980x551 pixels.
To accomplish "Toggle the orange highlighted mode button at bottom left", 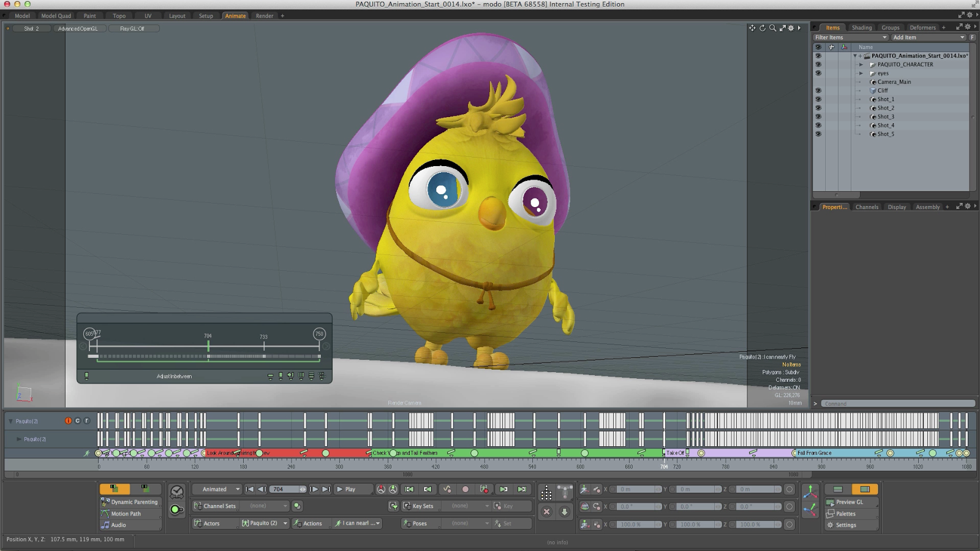I will (x=115, y=488).
